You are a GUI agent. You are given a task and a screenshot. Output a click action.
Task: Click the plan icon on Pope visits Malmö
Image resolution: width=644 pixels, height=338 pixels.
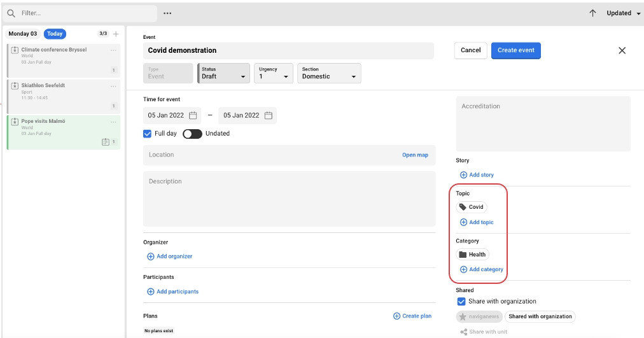[x=106, y=142]
